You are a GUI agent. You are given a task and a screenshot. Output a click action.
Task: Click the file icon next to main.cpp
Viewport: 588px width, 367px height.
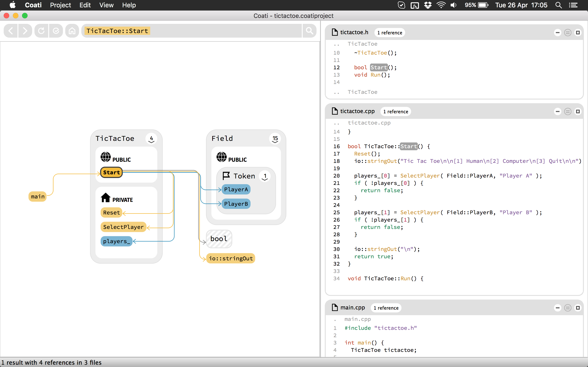tap(335, 308)
